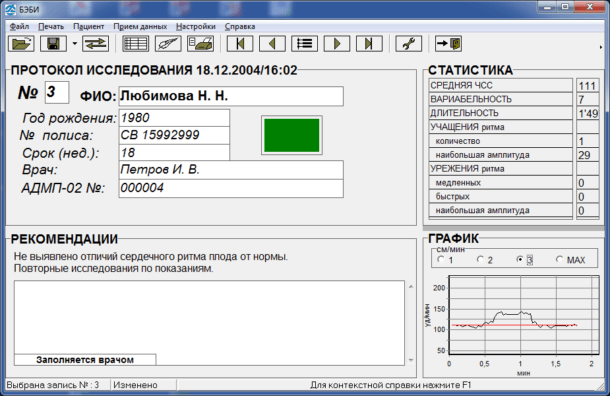Click the ФИО name input field
Image resolution: width=610 pixels, height=396 pixels.
point(231,96)
